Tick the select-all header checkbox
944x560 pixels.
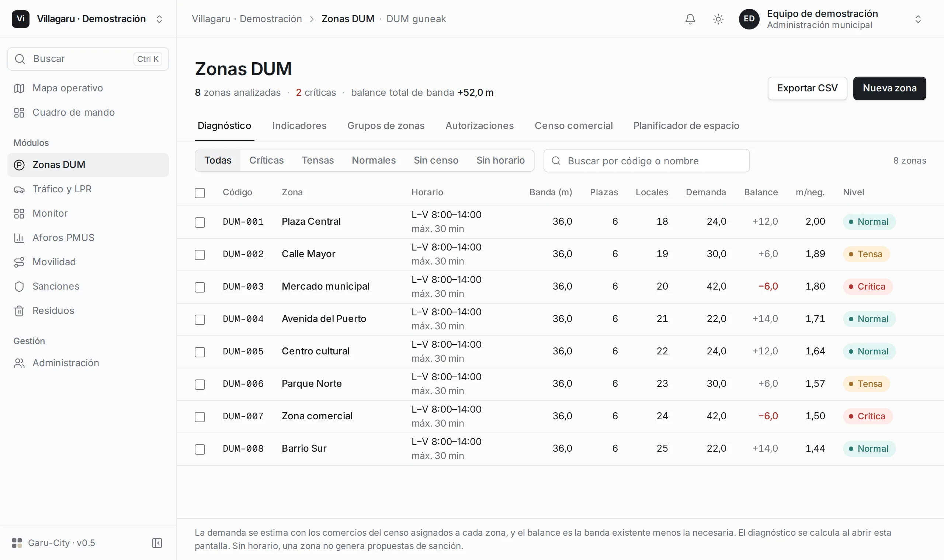(200, 193)
